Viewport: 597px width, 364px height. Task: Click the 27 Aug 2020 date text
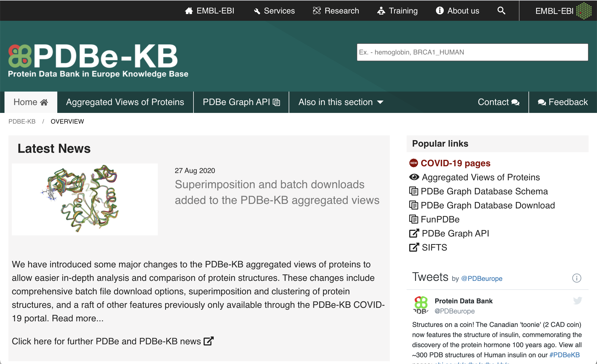195,170
